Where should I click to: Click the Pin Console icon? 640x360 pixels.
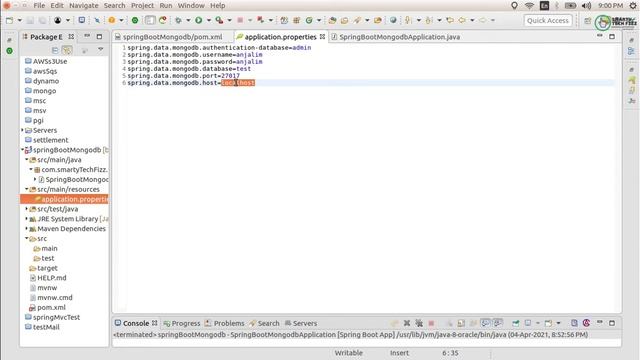pos(516,323)
